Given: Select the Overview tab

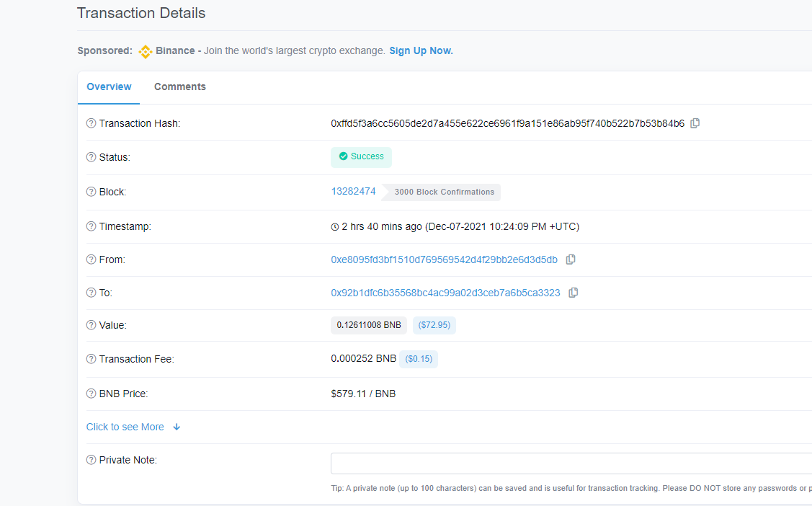Looking at the screenshot, I should point(109,86).
